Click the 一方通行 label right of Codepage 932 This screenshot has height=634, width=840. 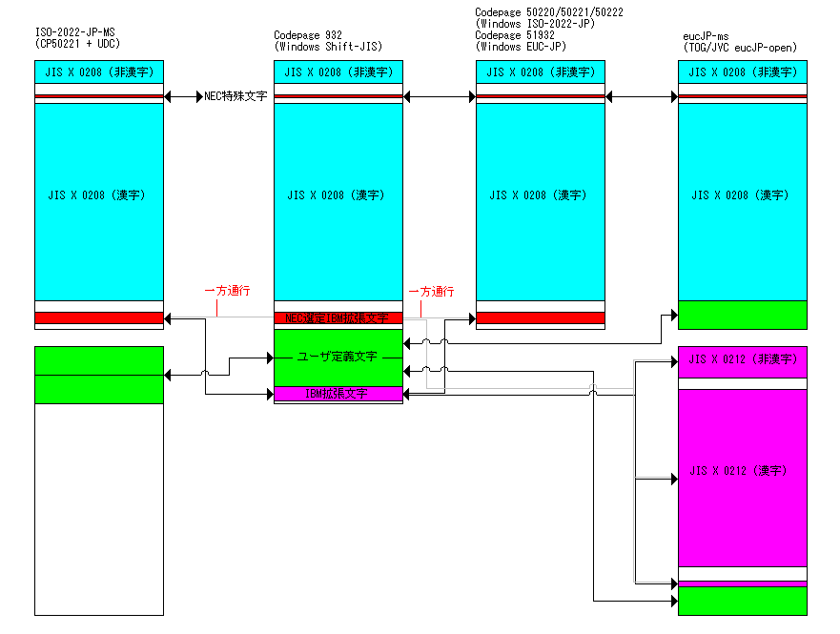pyautogui.click(x=431, y=292)
